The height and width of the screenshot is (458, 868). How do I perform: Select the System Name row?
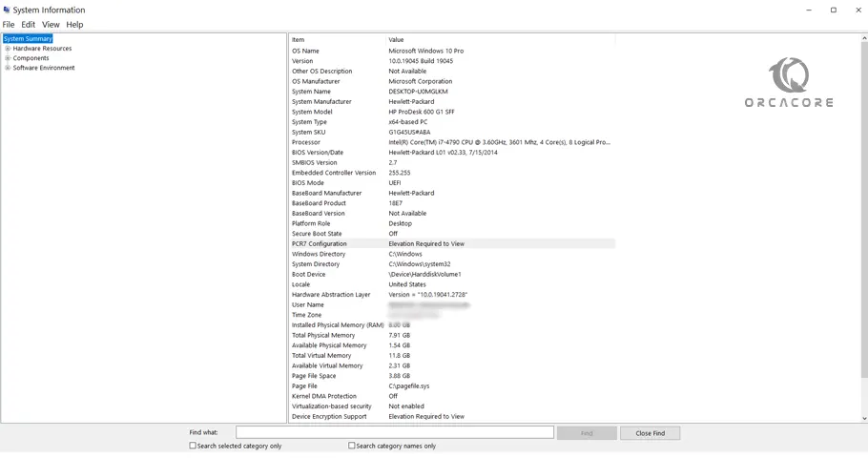click(x=452, y=92)
